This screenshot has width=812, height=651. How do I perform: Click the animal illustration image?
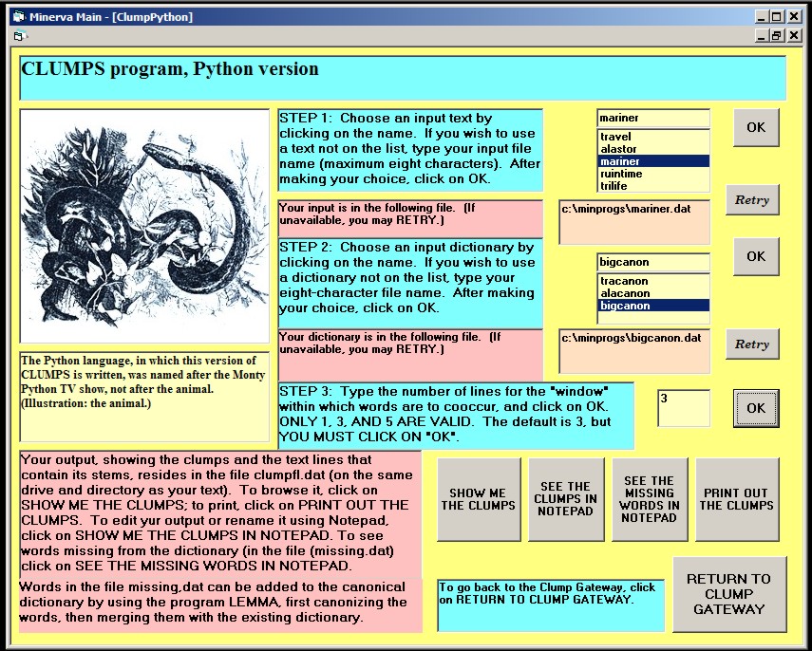tap(142, 223)
